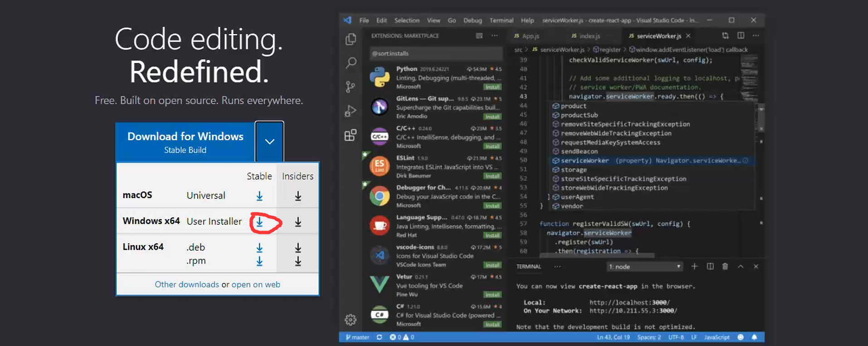The image size is (868, 346).
Task: Clear extensions search results icon
Action: click(479, 35)
